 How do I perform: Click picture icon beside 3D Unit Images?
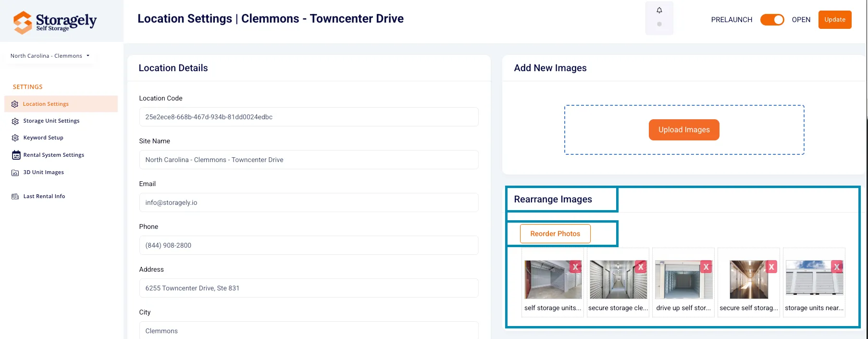[x=15, y=173]
